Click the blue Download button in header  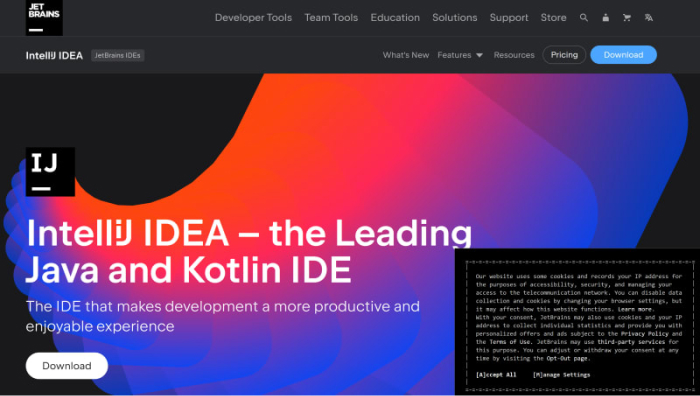(623, 55)
